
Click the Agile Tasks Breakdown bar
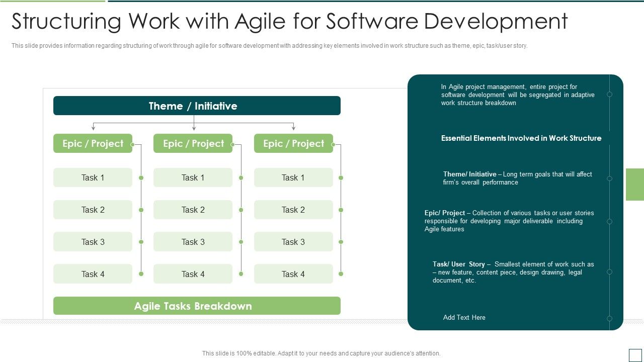(x=197, y=306)
